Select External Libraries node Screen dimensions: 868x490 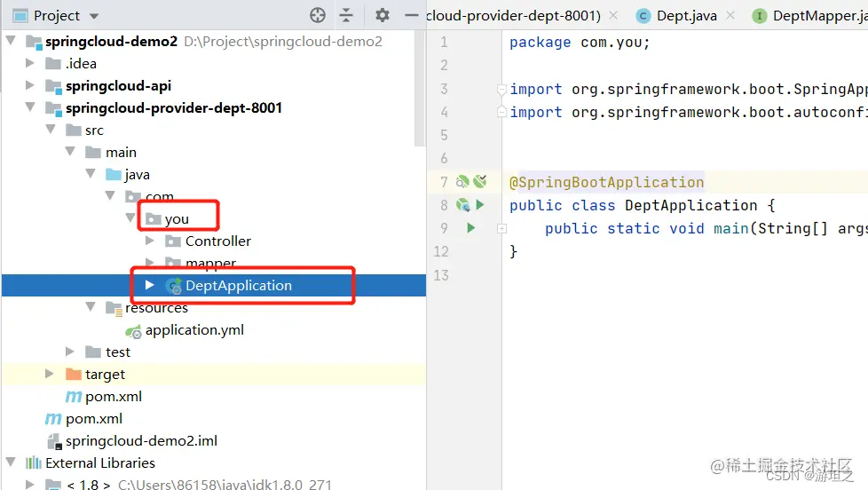click(x=100, y=462)
